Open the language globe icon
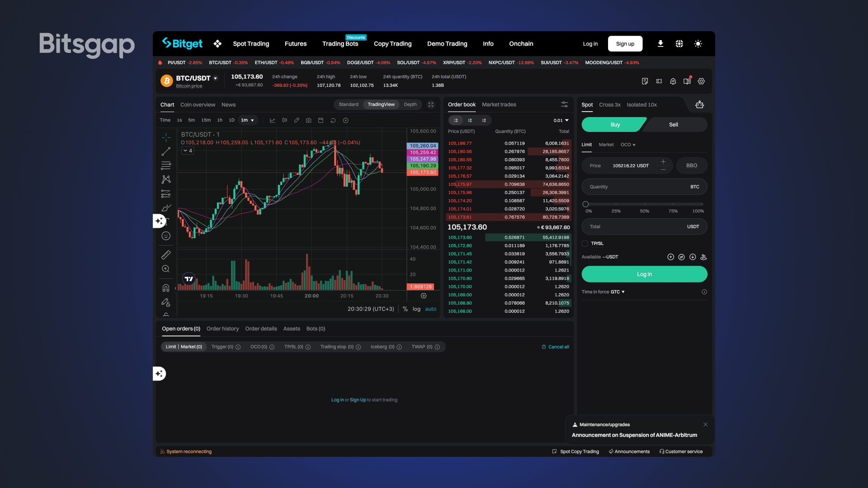This screenshot has width=868, height=488. pyautogui.click(x=679, y=44)
